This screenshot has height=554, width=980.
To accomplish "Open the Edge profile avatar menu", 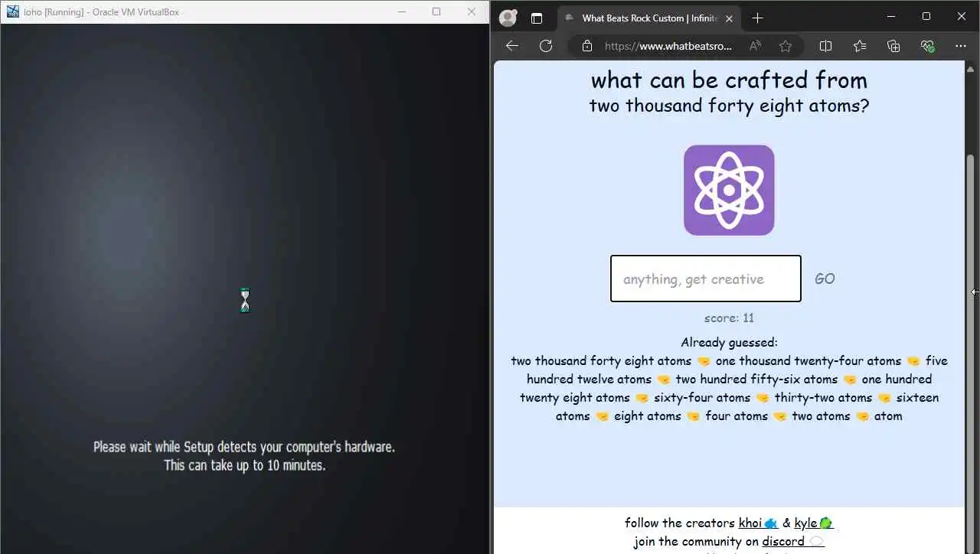I will pyautogui.click(x=508, y=18).
